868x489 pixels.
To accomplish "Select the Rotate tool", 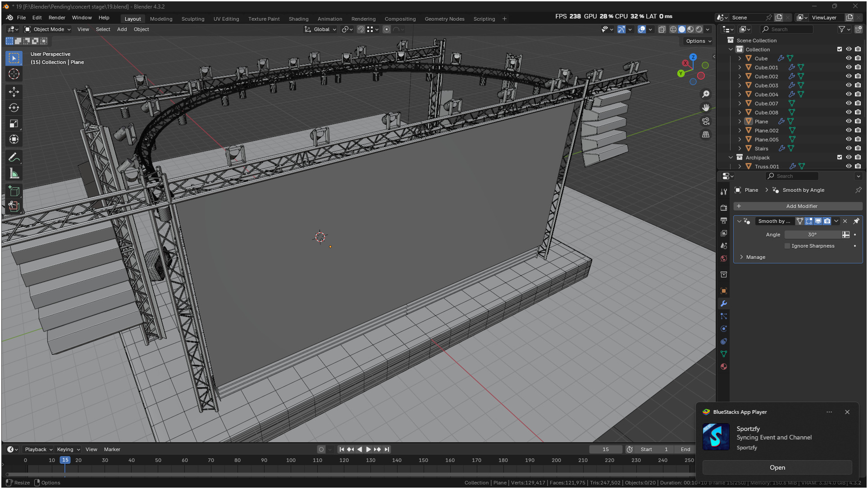I will point(14,108).
